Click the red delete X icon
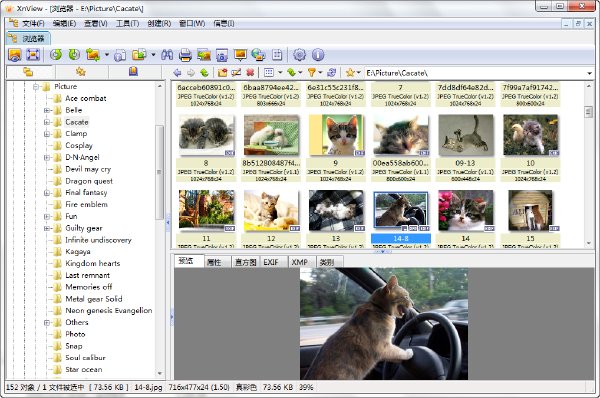600x398 pixels. (250, 72)
